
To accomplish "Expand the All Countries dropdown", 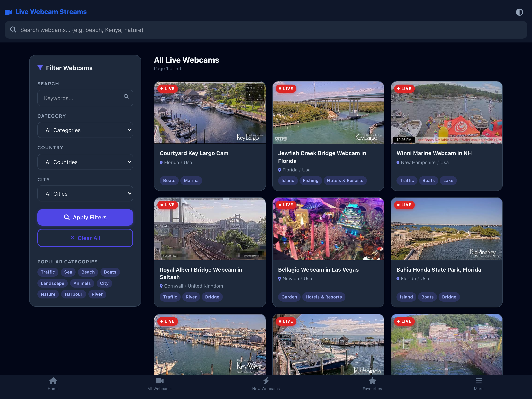I will (x=85, y=162).
